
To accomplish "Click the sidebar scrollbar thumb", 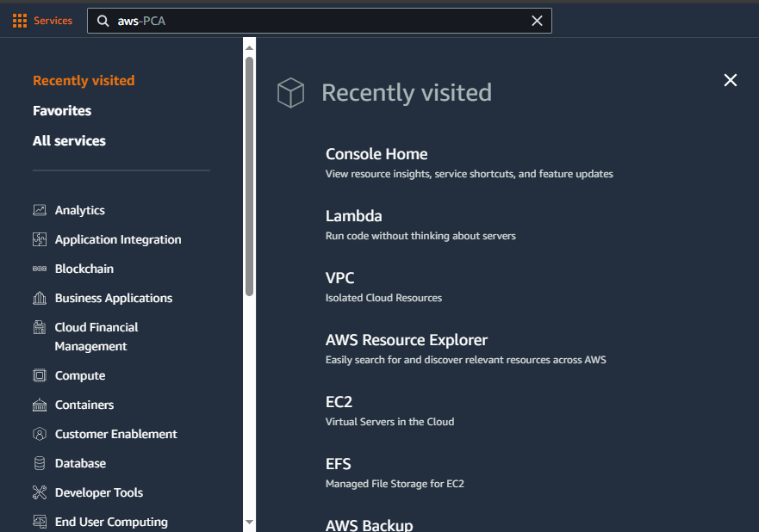I will click(249, 176).
